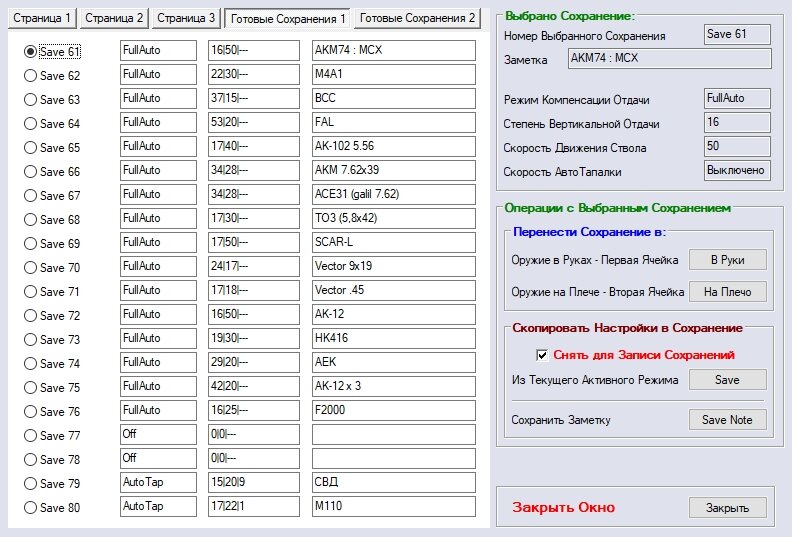Click the 37|15|--- values field
Image resolution: width=792 pixels, height=537 pixels.
[x=254, y=99]
